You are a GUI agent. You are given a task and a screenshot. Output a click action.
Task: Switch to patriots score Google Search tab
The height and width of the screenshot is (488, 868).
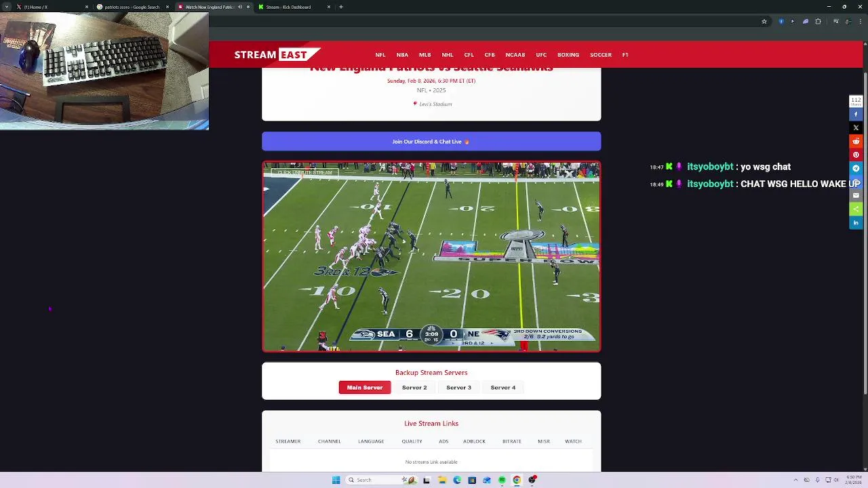coord(132,7)
